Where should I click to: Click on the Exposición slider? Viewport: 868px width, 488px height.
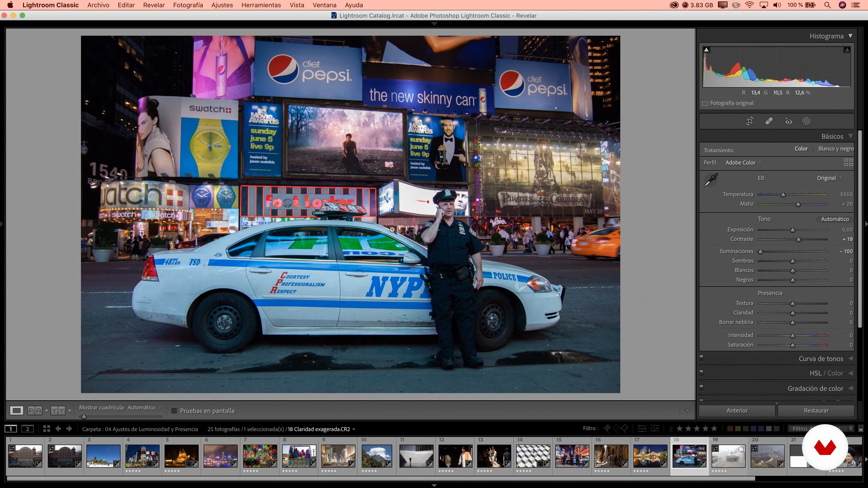(x=793, y=230)
